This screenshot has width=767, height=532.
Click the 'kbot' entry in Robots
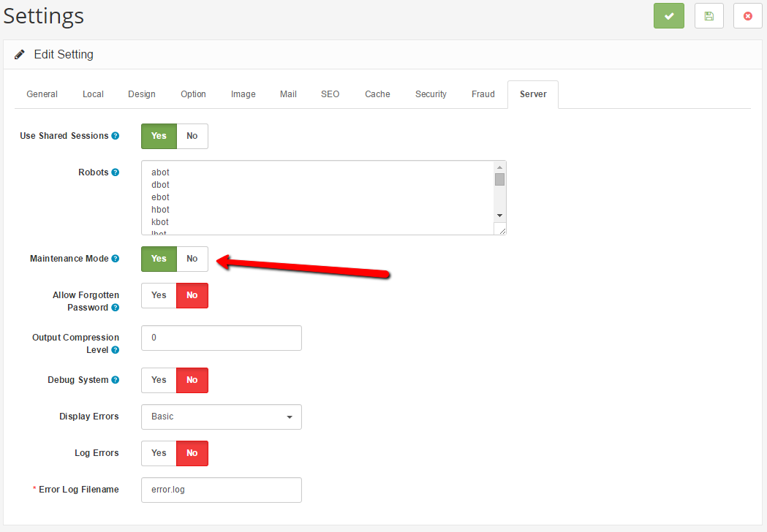[160, 222]
